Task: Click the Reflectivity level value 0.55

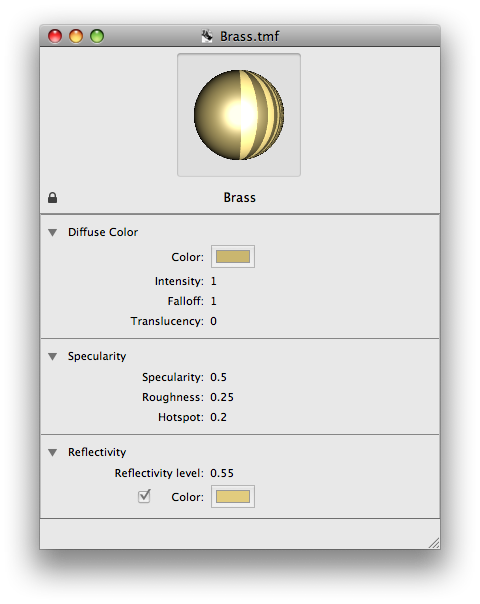Action: coord(222,473)
